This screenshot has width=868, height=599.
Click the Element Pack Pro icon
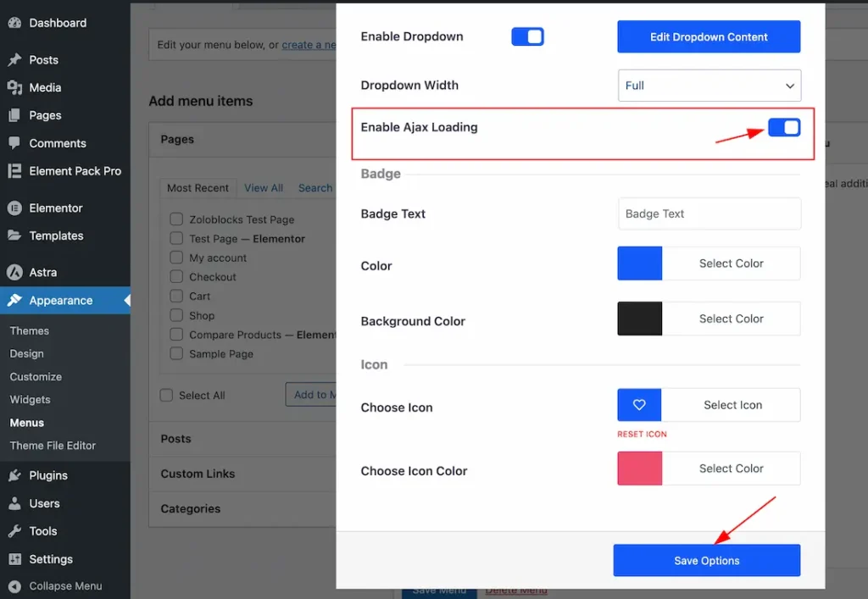(x=14, y=171)
